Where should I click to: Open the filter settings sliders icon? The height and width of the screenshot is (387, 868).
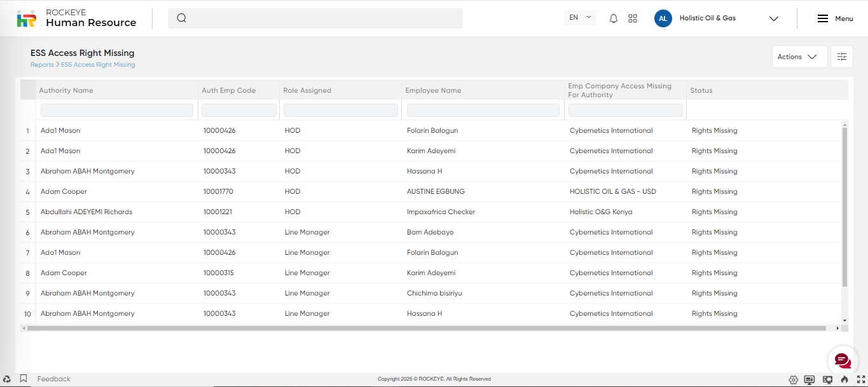[842, 57]
